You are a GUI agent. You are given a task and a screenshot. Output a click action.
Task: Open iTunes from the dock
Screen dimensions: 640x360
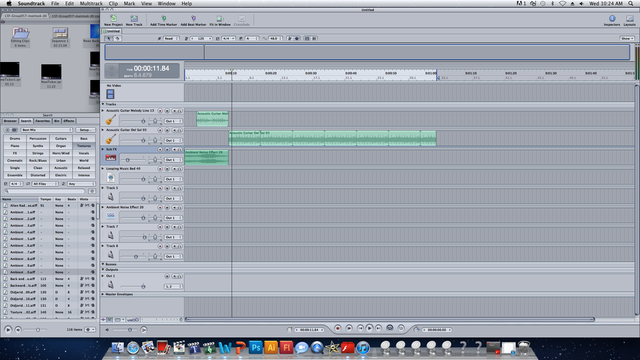362,348
